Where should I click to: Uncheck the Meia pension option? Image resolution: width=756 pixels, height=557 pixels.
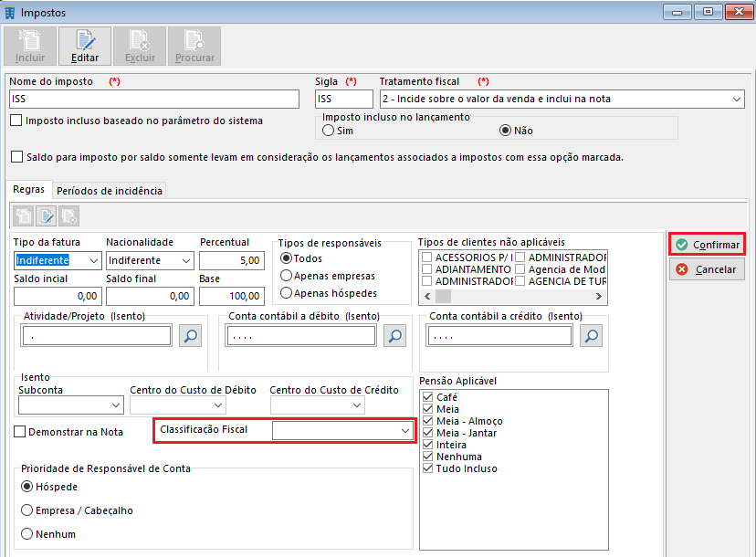coord(427,409)
